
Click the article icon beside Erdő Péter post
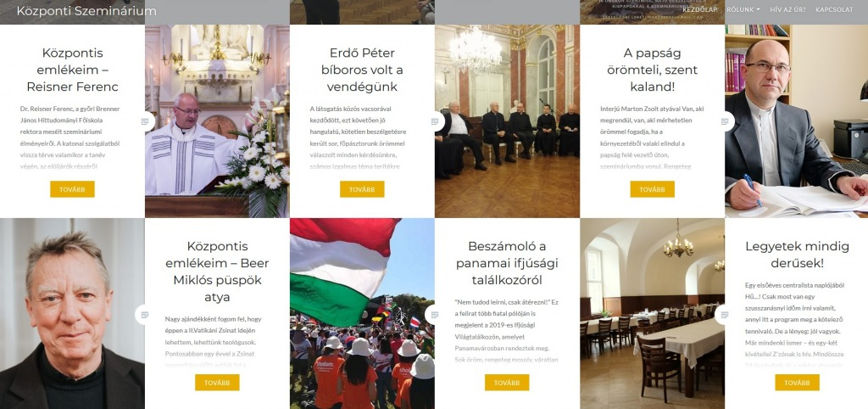pos(435,121)
